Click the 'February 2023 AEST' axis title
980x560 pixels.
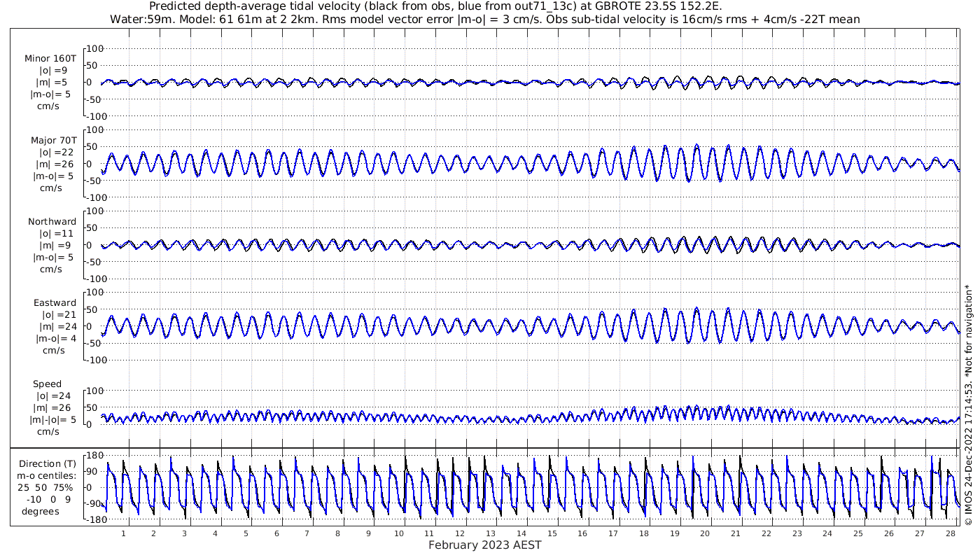pyautogui.click(x=484, y=545)
